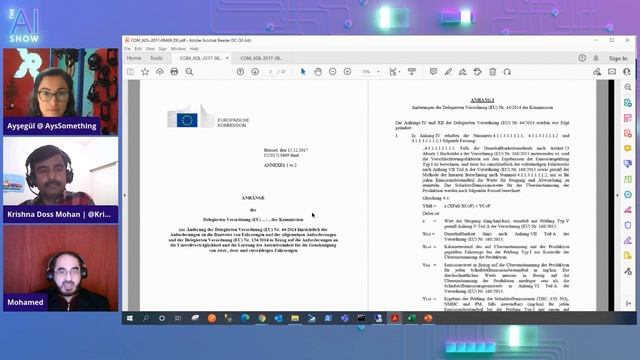Click the Sign In button
Image resolution: width=640 pixels, height=360 pixels.
(x=618, y=58)
